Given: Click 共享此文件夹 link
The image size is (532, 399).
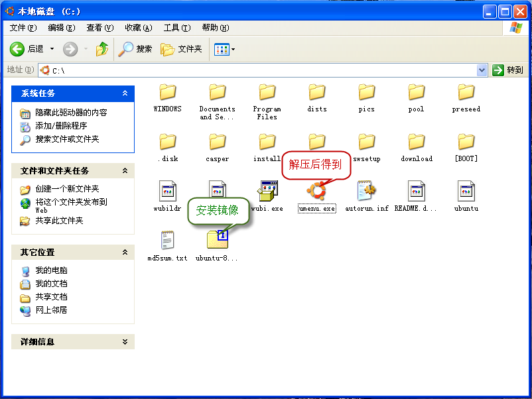Looking at the screenshot, I should point(59,221).
